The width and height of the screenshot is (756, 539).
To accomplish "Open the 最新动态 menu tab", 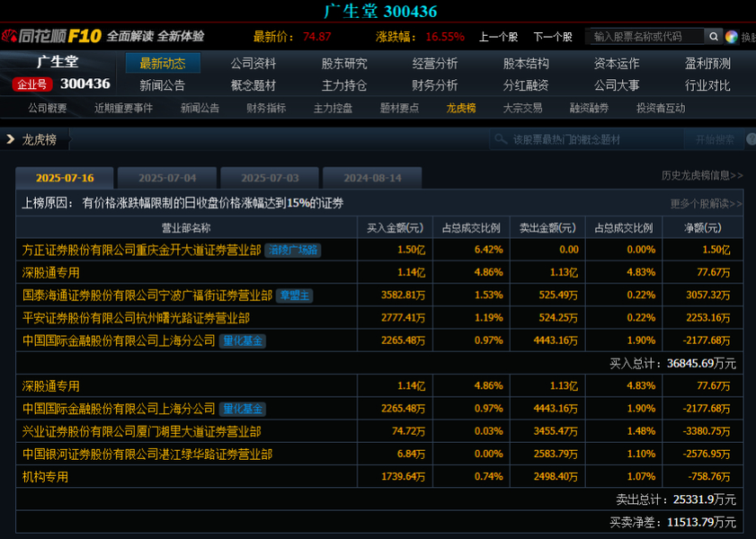I will (x=163, y=63).
